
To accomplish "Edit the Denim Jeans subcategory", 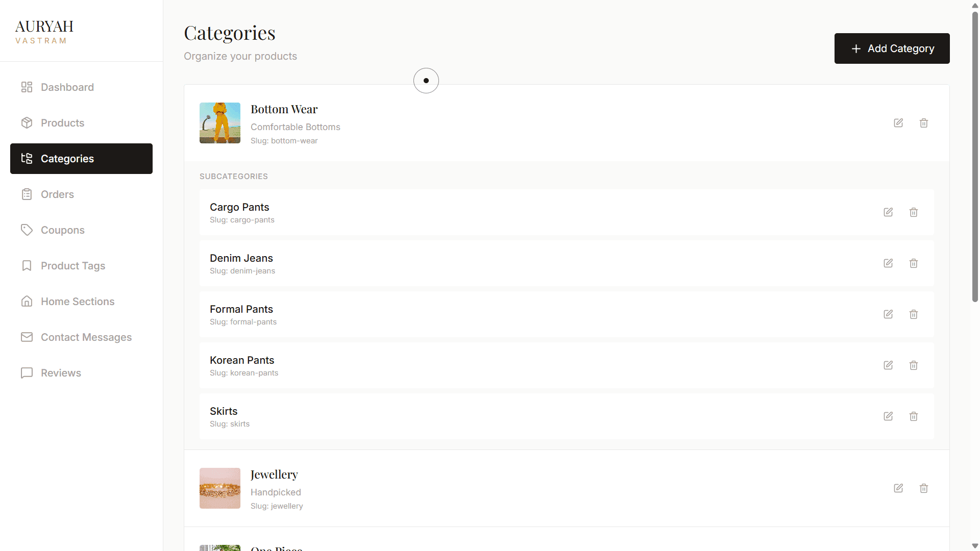I will click(888, 263).
